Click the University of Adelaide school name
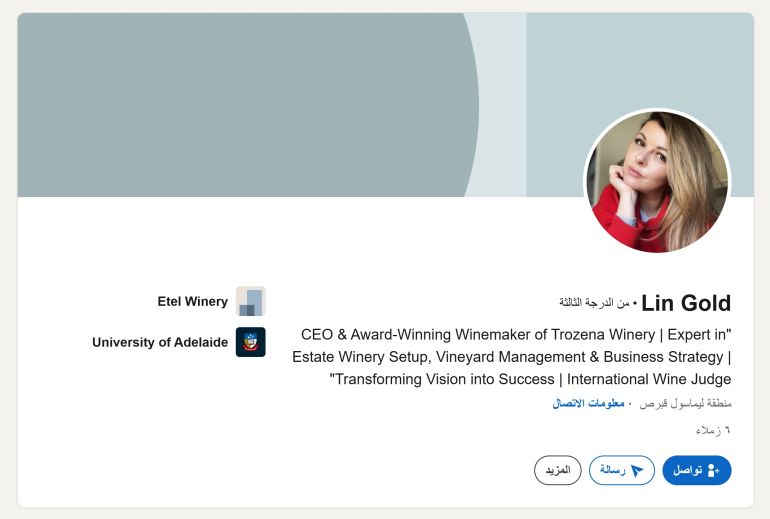This screenshot has width=770, height=519. pos(160,342)
